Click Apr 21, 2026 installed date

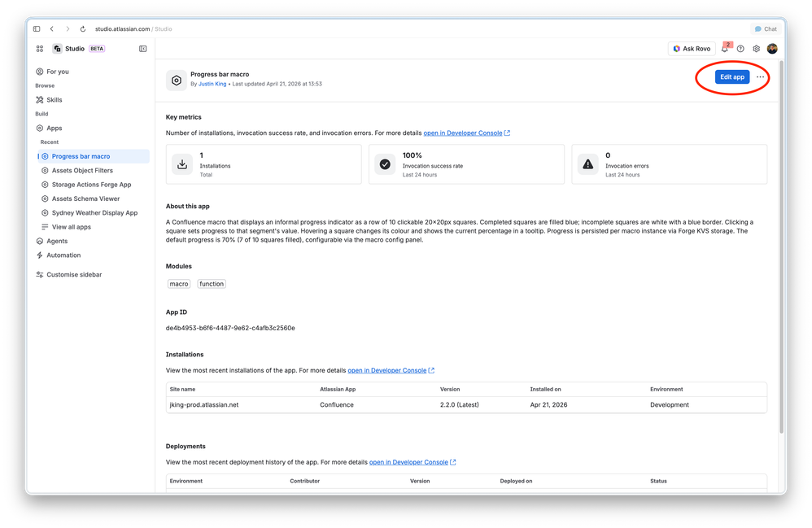click(x=548, y=405)
